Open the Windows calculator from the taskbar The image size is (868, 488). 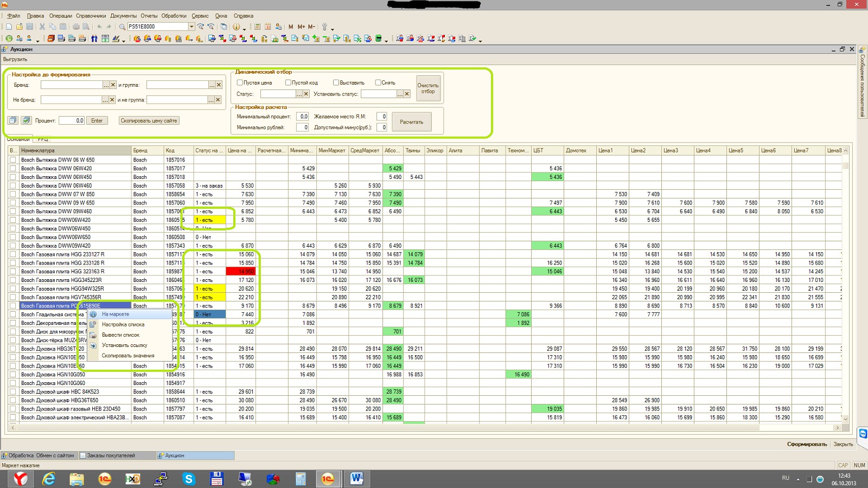point(301,479)
